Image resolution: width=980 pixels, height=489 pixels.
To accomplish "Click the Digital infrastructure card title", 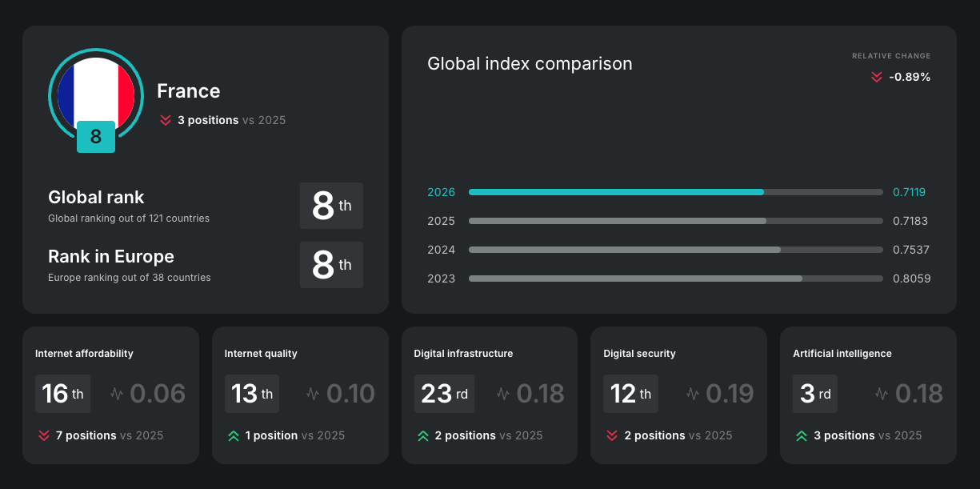I will 464,354.
